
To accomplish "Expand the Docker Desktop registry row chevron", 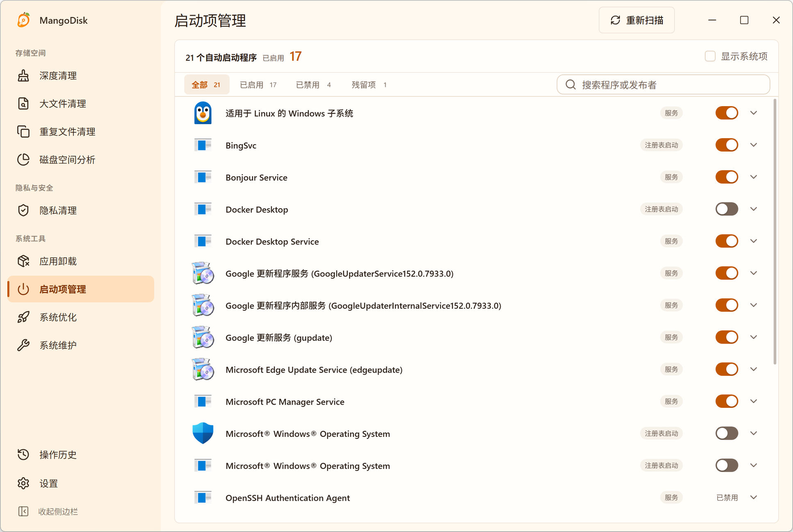I will tap(753, 209).
